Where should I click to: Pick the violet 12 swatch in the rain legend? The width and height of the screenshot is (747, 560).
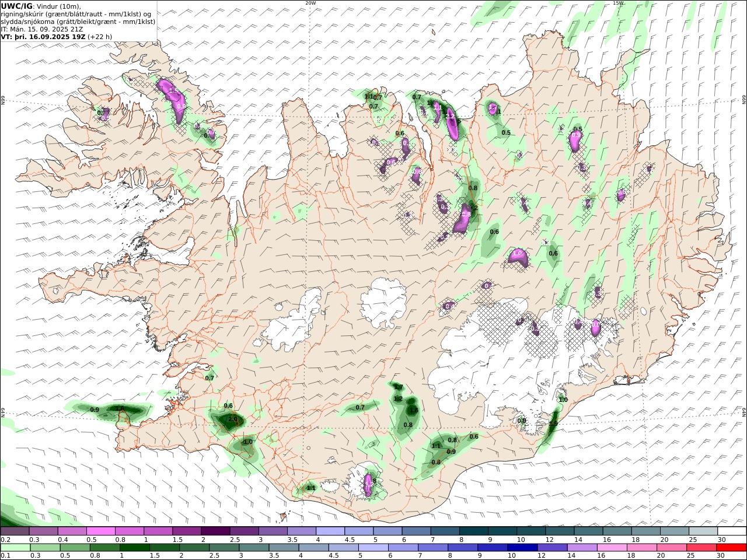click(x=552, y=548)
